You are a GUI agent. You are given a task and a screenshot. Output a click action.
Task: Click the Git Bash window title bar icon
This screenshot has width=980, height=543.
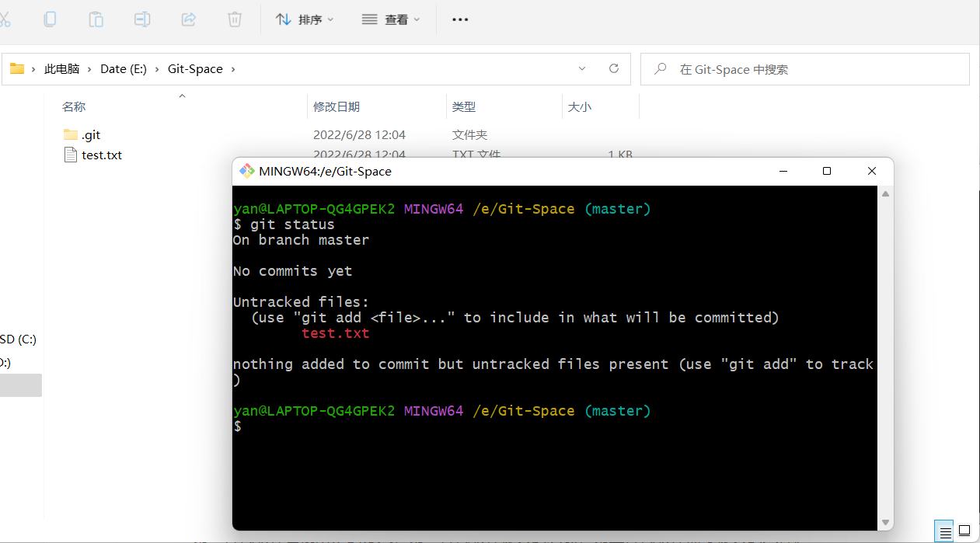(x=246, y=171)
